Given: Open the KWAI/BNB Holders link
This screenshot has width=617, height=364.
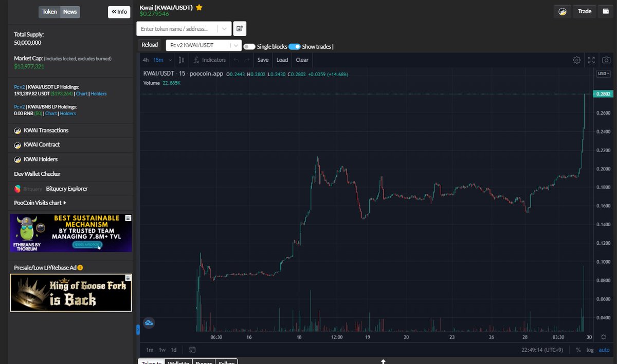Looking at the screenshot, I should tap(68, 114).
